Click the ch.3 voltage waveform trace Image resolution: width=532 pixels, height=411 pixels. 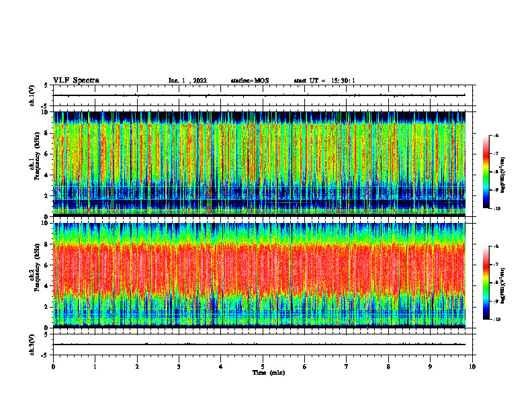coord(259,345)
